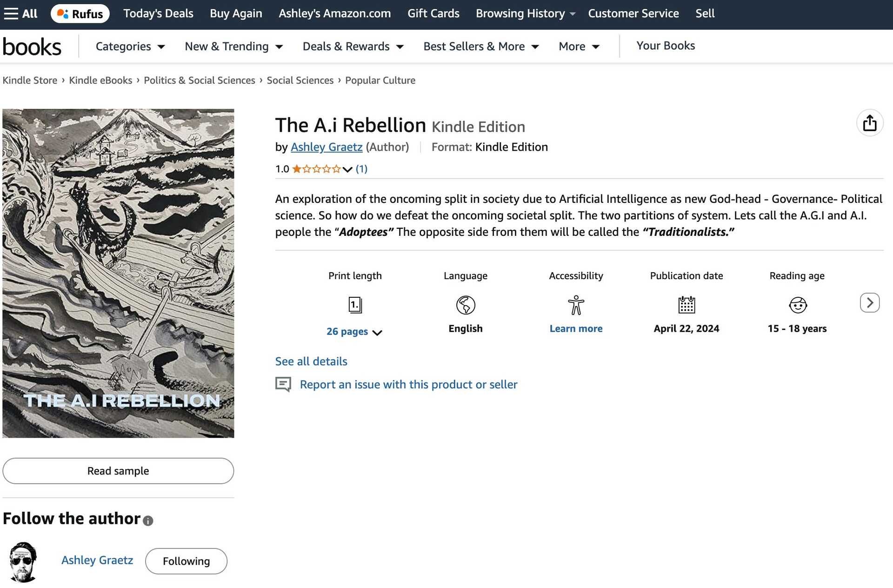Expand the ratings breakdown chevron
The width and height of the screenshot is (893, 588).
pyautogui.click(x=347, y=169)
